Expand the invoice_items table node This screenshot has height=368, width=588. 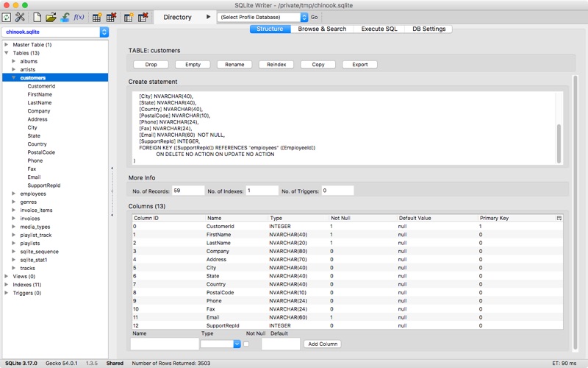tap(13, 210)
